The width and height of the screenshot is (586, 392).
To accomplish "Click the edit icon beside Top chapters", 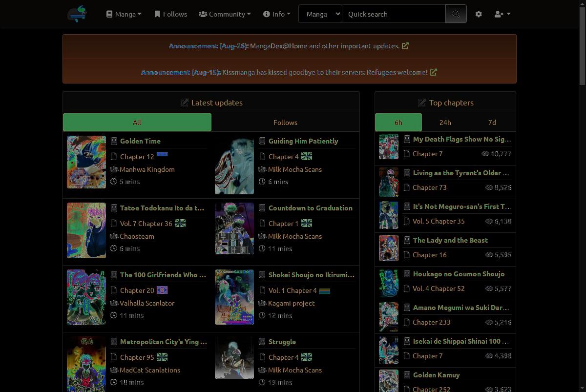I will click(x=422, y=103).
